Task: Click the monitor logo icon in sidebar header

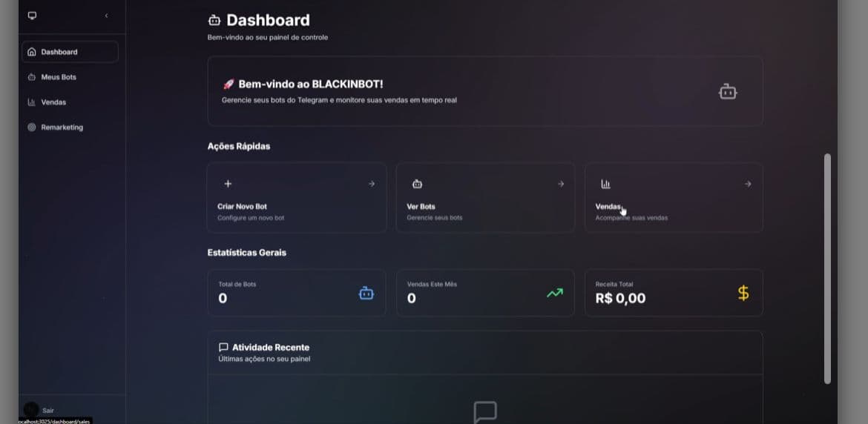Action: pyautogui.click(x=32, y=16)
